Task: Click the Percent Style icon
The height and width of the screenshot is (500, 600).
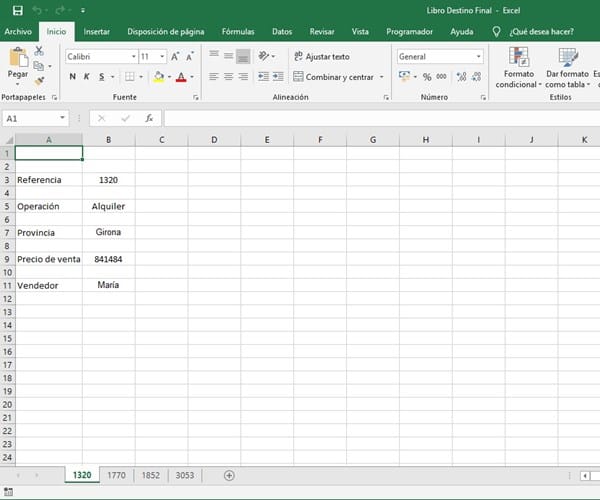Action: [427, 77]
